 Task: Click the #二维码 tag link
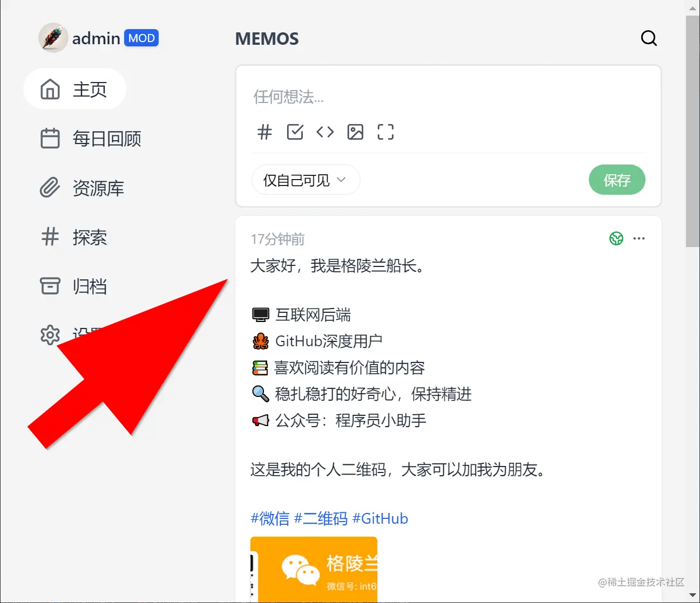(321, 518)
